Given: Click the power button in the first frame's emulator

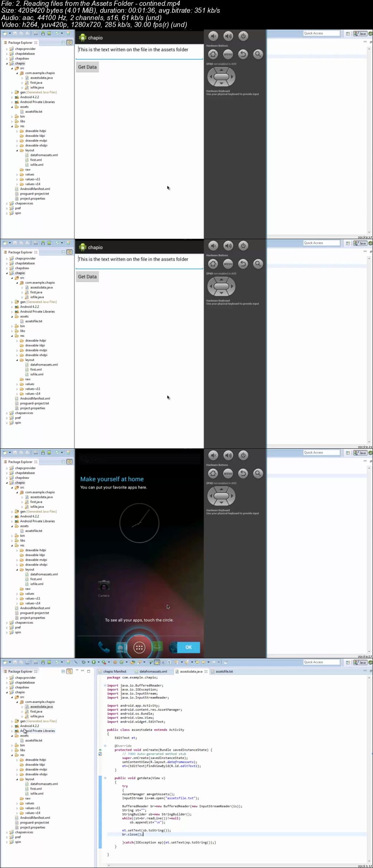Looking at the screenshot, I should pyautogui.click(x=243, y=36).
